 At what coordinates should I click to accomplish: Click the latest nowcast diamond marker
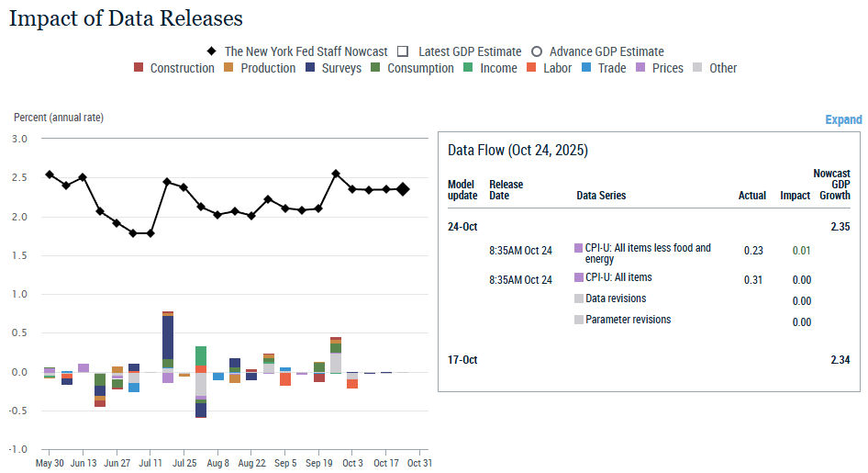[x=403, y=189]
